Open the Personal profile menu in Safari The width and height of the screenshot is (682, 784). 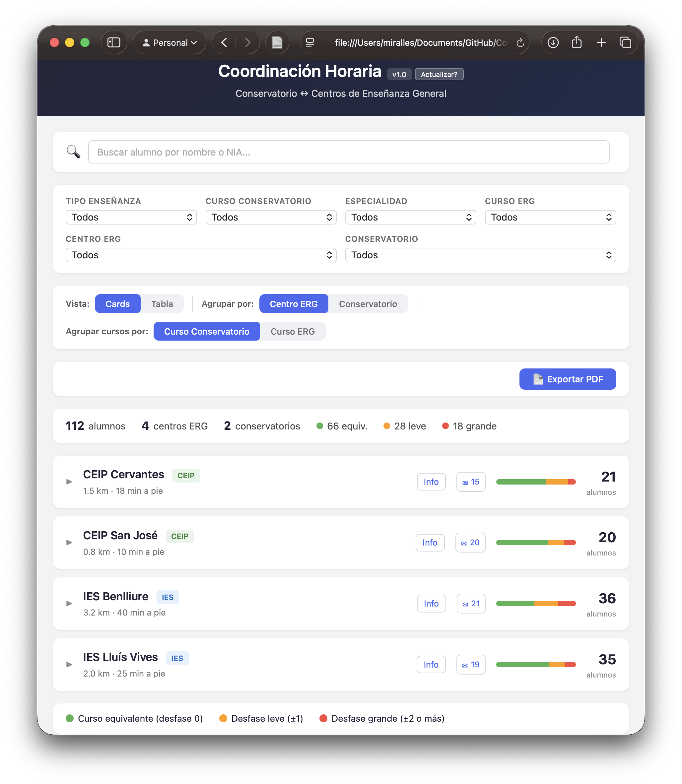[x=169, y=42]
